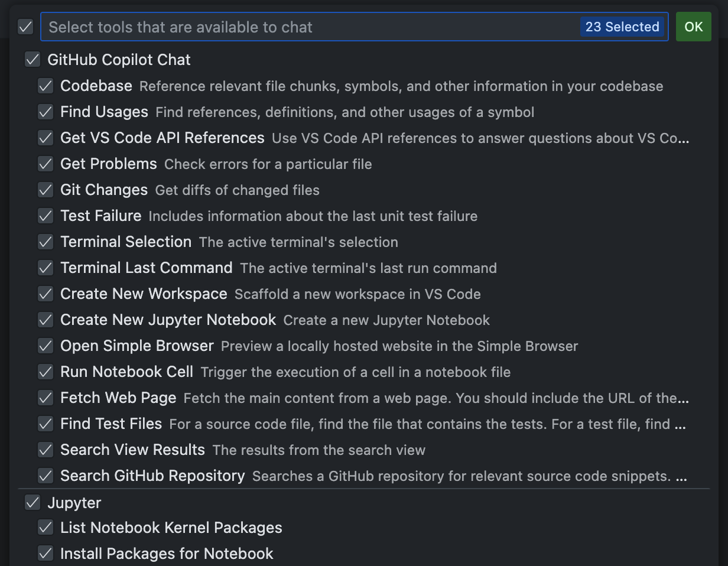
Task: Click 'The active terminal's last run command' text
Action: (369, 268)
